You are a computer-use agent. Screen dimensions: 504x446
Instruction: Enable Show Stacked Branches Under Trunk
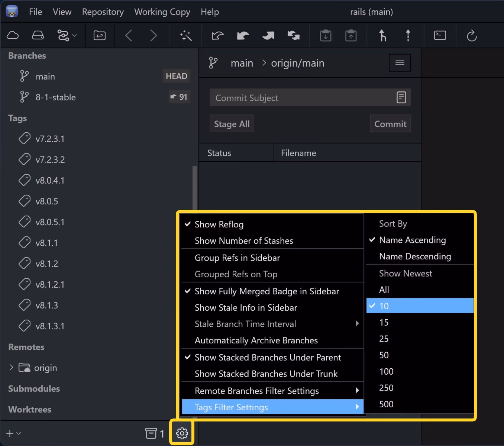[272, 374]
